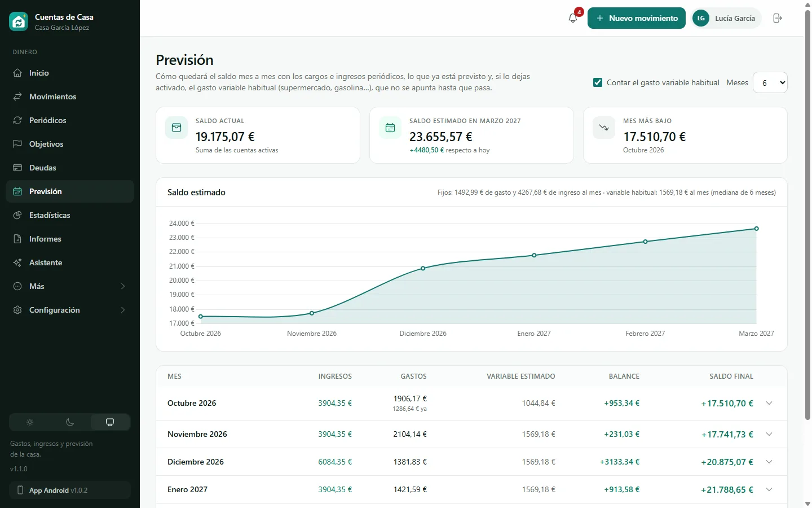
Task: Click the Saldo estimado calendar icon
Action: 390,128
